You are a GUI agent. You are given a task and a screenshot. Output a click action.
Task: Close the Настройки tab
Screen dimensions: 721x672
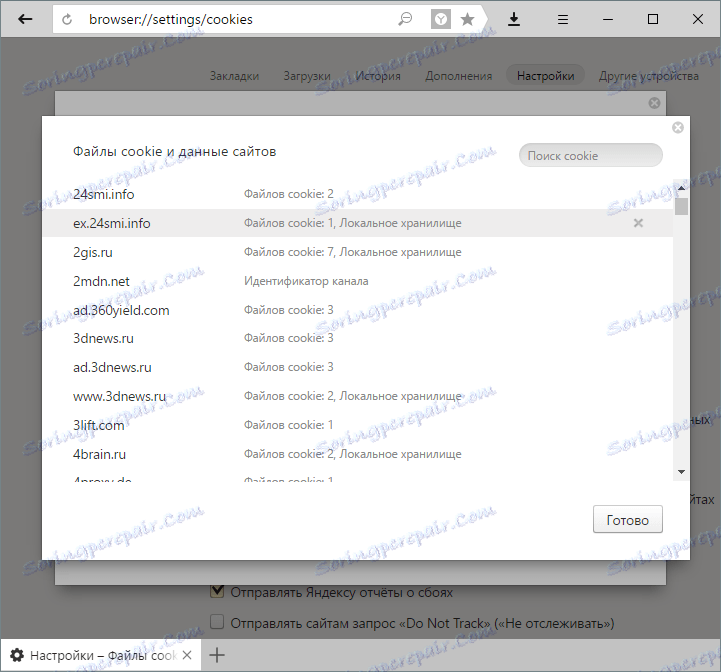[187, 655]
